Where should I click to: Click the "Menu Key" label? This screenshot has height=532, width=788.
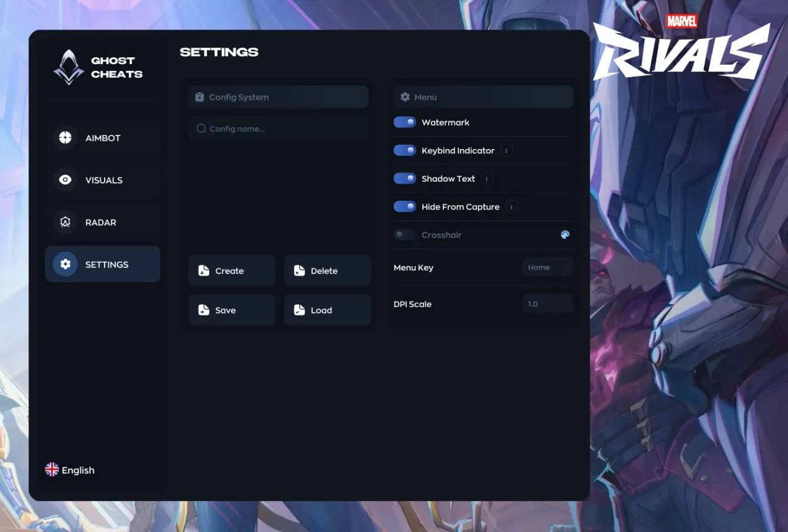point(414,268)
